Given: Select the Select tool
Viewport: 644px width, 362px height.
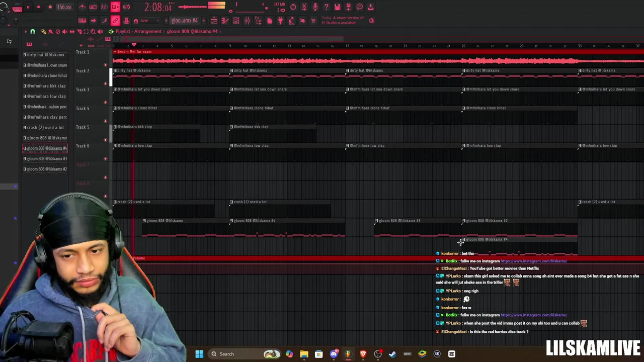Looking at the screenshot, I should [86, 31].
